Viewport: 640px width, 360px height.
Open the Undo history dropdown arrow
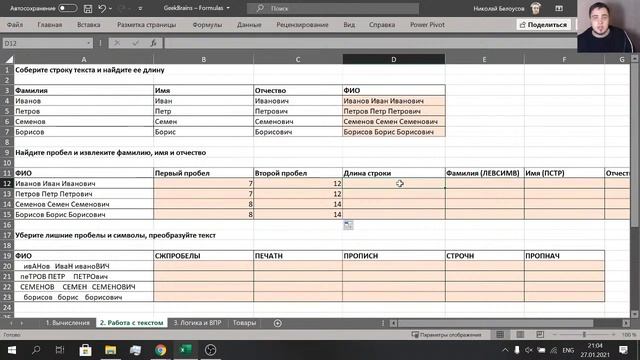(110, 8)
